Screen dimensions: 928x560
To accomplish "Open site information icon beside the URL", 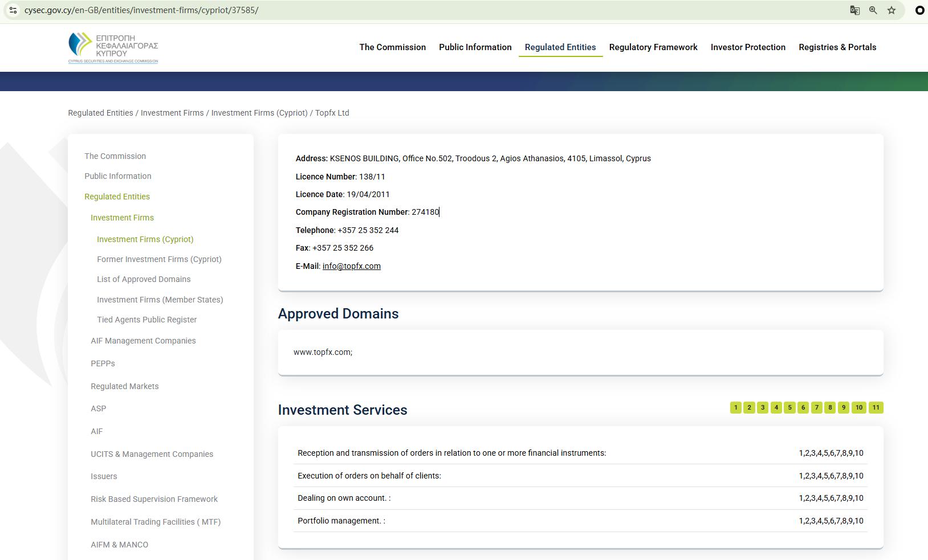I will (x=13, y=10).
